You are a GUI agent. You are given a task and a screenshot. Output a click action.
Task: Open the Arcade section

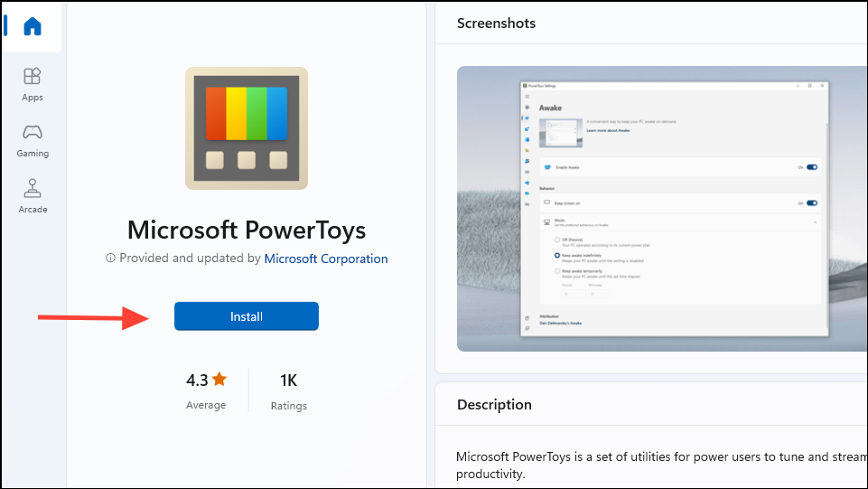[x=33, y=196]
